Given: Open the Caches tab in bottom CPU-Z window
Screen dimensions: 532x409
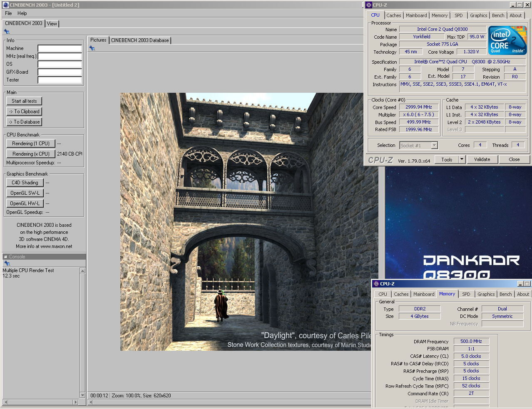Looking at the screenshot, I should pos(401,294).
